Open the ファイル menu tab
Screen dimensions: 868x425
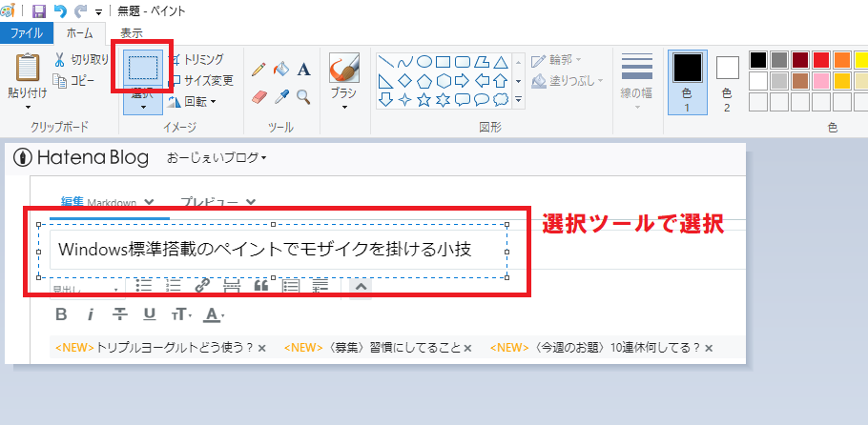27,33
